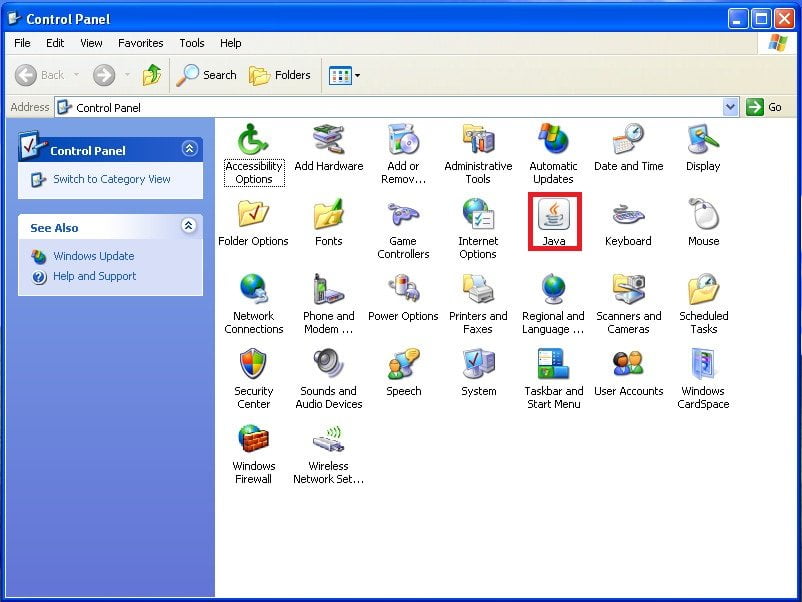Expand the Address bar dropdown
Screen dimensions: 802x602
[x=730, y=107]
